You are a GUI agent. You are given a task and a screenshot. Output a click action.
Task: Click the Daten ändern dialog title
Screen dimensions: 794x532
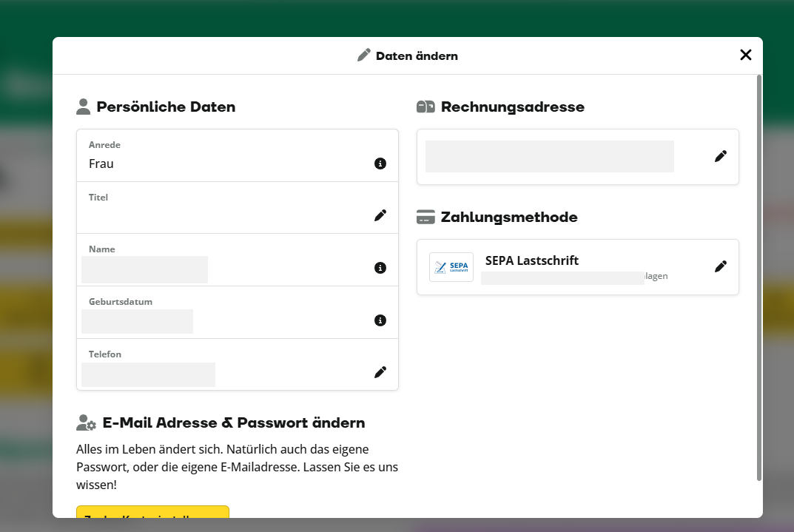[417, 55]
